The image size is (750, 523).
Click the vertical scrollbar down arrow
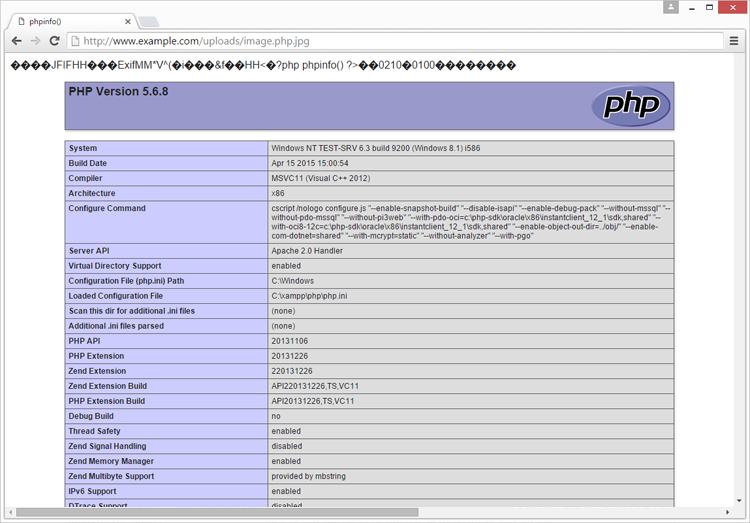(x=739, y=501)
